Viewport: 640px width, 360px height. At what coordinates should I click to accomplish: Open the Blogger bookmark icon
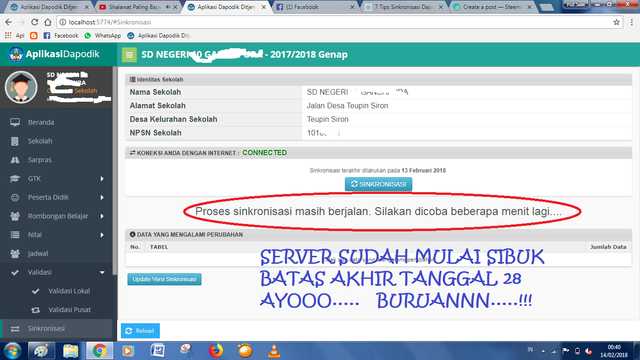pyautogui.click(x=34, y=36)
